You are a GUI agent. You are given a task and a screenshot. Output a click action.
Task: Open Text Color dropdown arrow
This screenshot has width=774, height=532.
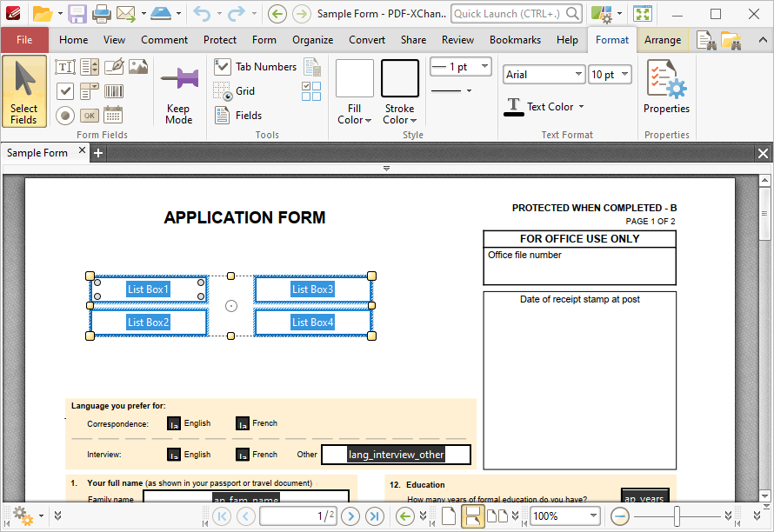[x=582, y=107]
